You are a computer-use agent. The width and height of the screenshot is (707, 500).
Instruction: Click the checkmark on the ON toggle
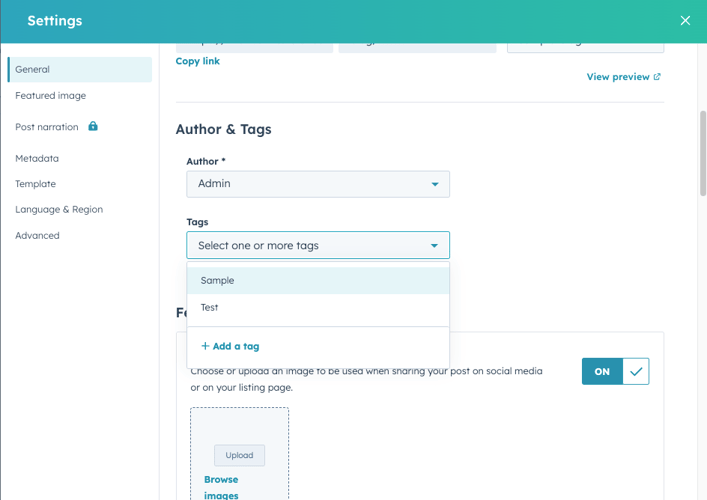(636, 372)
